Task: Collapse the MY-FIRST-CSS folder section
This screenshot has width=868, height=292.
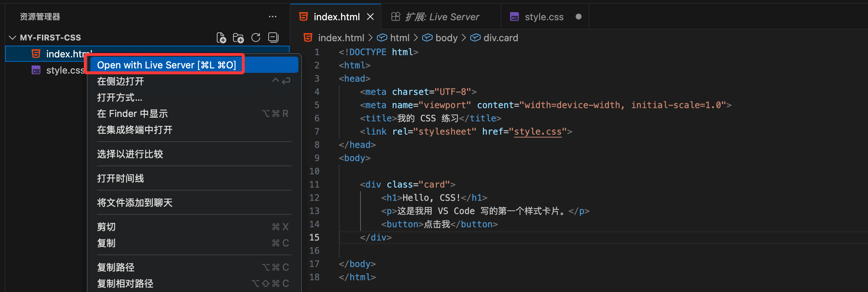Action: (12, 38)
